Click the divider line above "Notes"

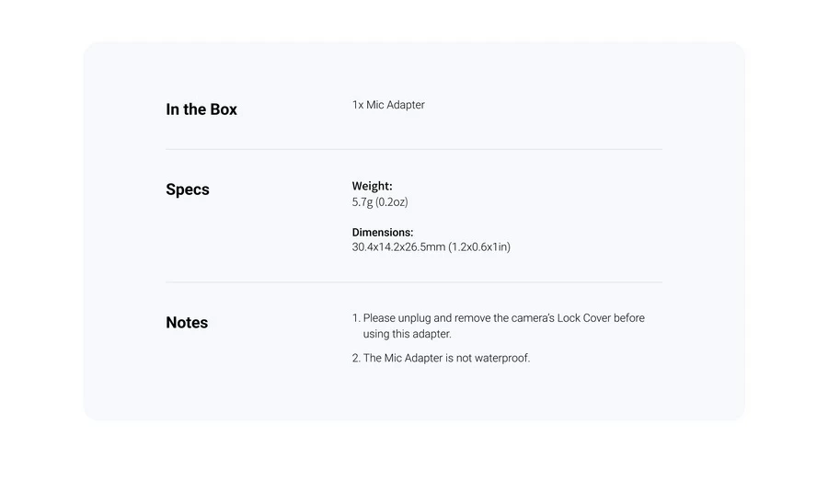click(x=414, y=282)
